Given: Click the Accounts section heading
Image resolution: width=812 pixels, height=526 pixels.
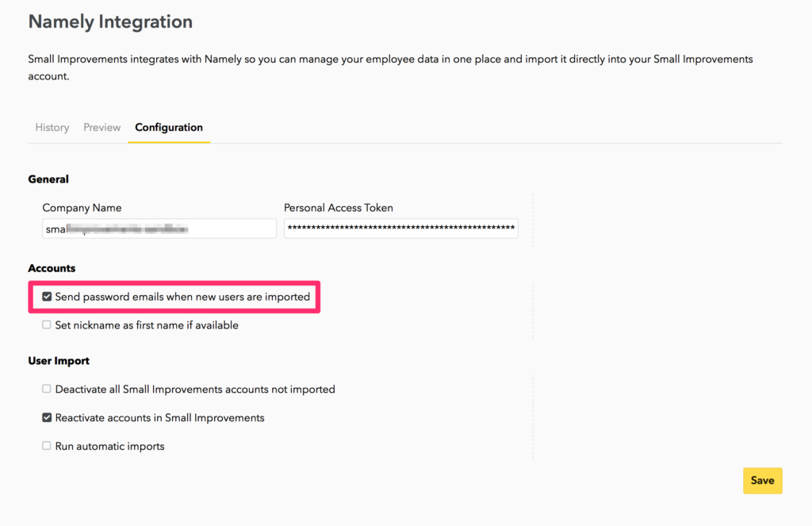Looking at the screenshot, I should 52,268.
